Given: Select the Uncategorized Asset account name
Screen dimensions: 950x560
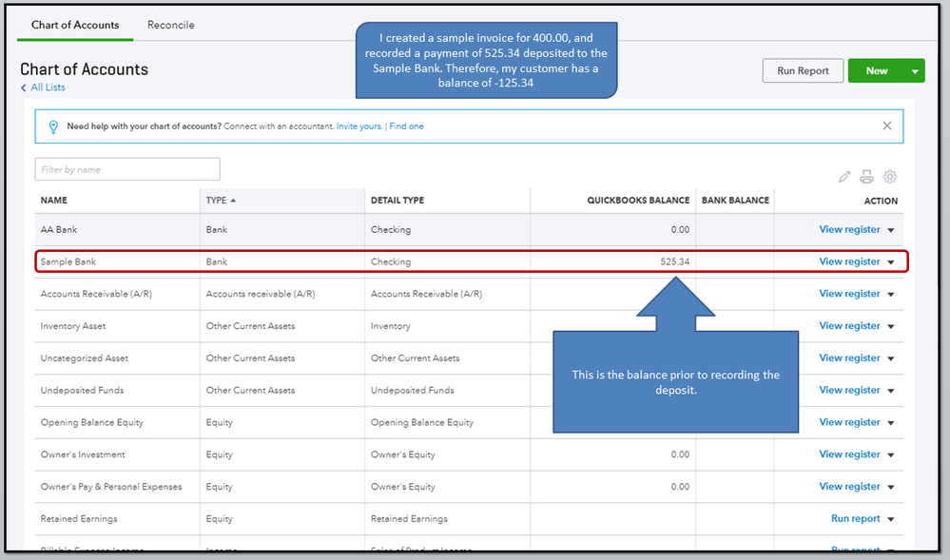Looking at the screenshot, I should [x=85, y=358].
